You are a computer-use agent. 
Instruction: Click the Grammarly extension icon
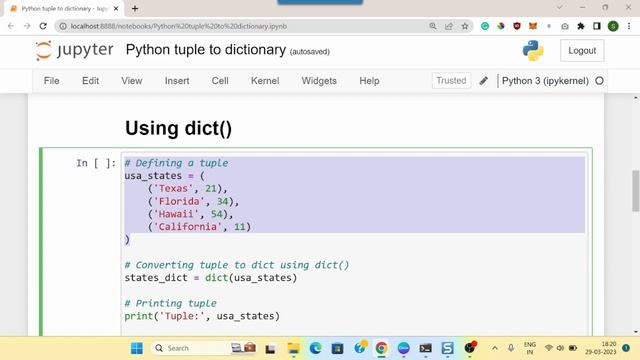tap(485, 26)
